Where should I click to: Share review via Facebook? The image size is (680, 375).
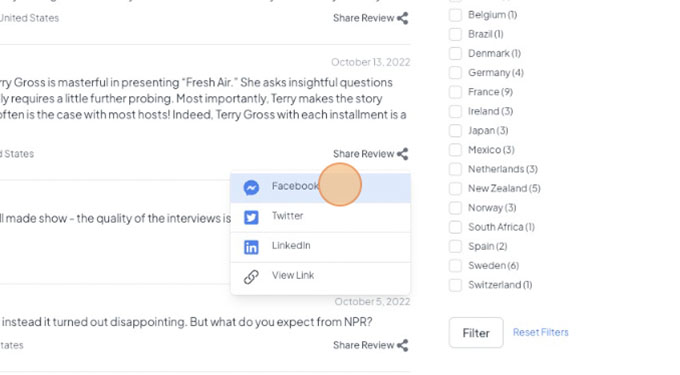pyautogui.click(x=320, y=188)
